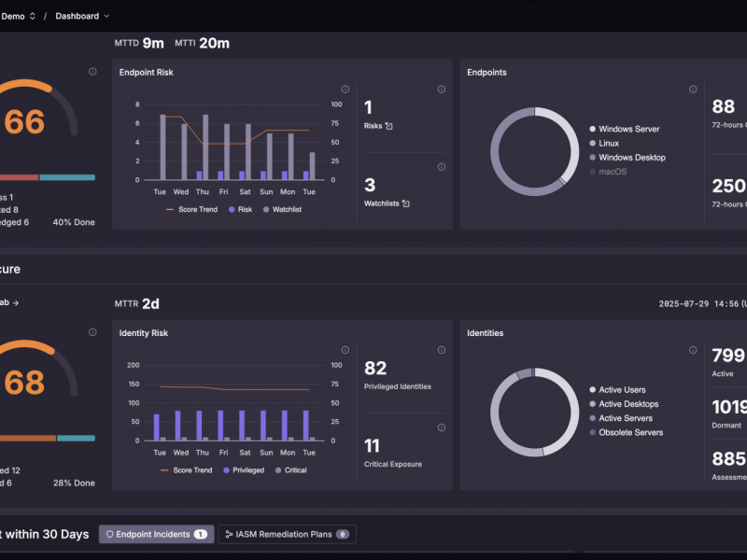The width and height of the screenshot is (747, 560).
Task: Click the teal progress bar under score 68
Action: [x=77, y=439]
